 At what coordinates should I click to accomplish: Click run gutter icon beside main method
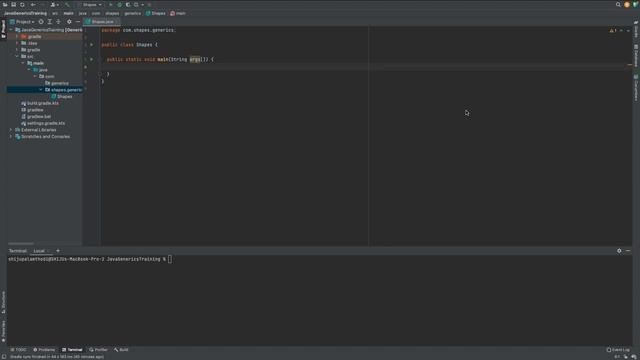tap(91, 59)
